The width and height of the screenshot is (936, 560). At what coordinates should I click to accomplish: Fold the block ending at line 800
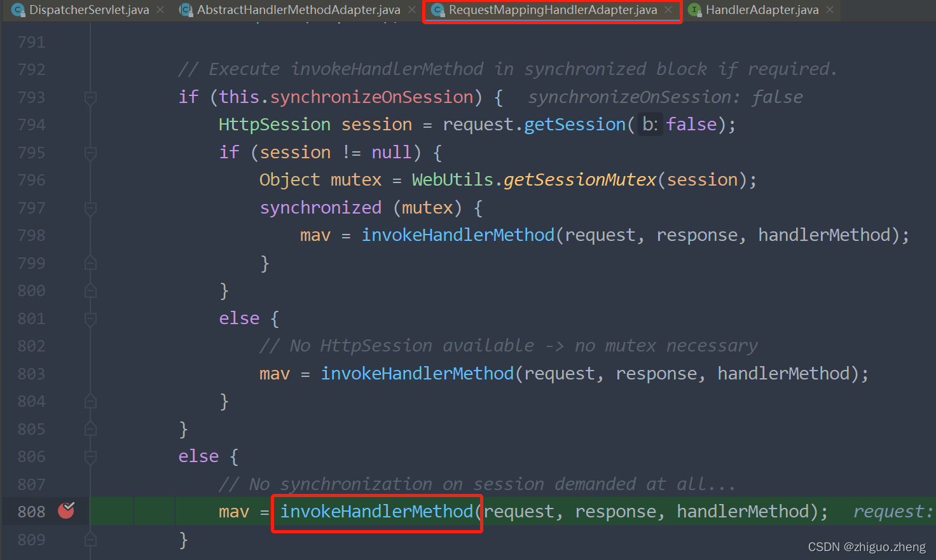(x=90, y=290)
